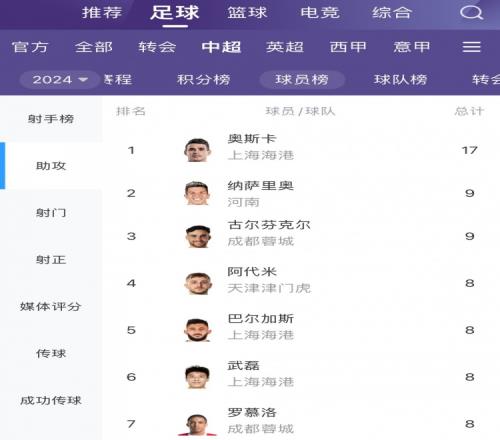The height and width of the screenshot is (440, 500).
Task: Select 成功传球 in the sidebar
Action: tap(51, 400)
